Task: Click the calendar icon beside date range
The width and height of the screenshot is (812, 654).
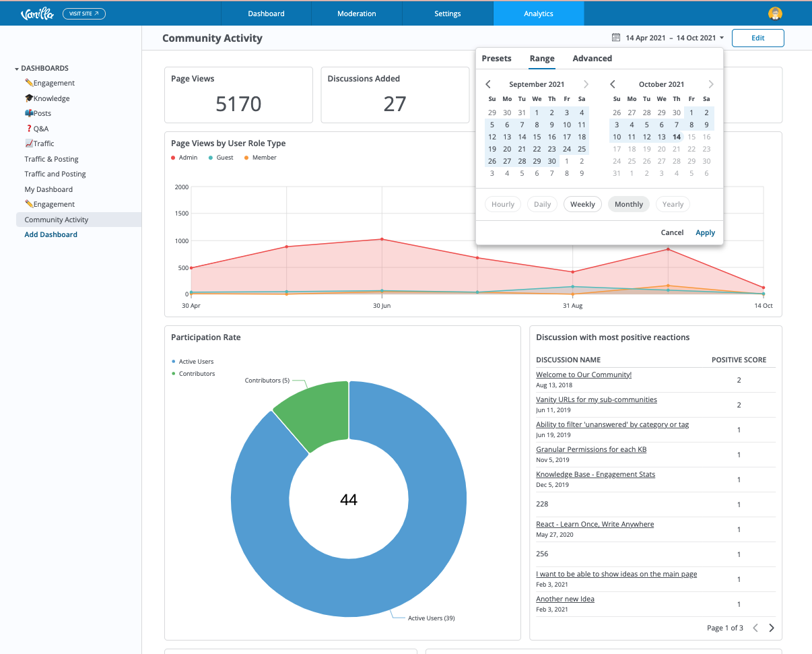Action: (615, 38)
